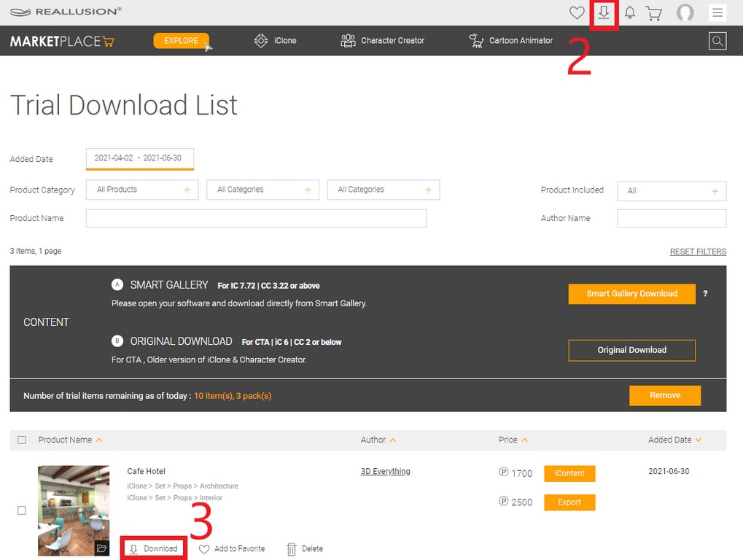743x560 pixels.
Task: Open the download list icon in header
Action: [604, 13]
